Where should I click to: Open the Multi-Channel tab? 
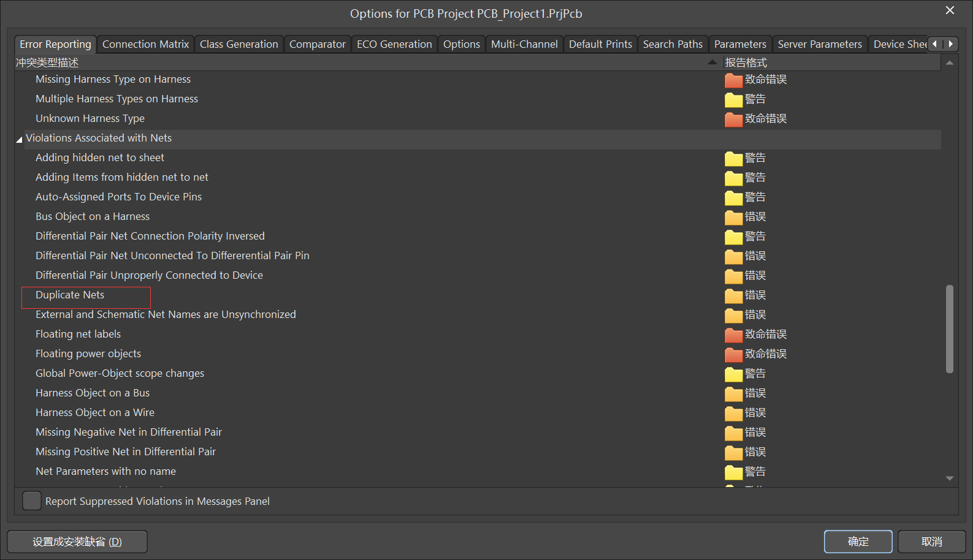pyautogui.click(x=524, y=44)
